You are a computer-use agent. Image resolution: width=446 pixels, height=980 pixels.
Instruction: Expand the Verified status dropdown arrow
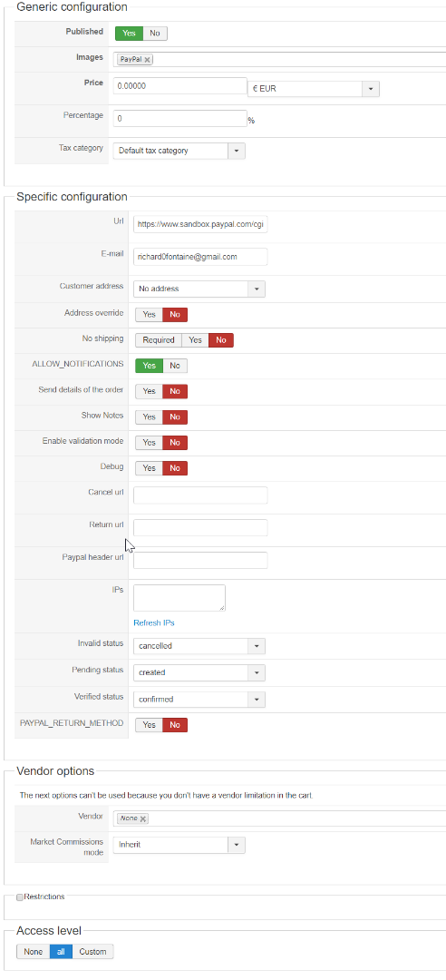point(257,700)
